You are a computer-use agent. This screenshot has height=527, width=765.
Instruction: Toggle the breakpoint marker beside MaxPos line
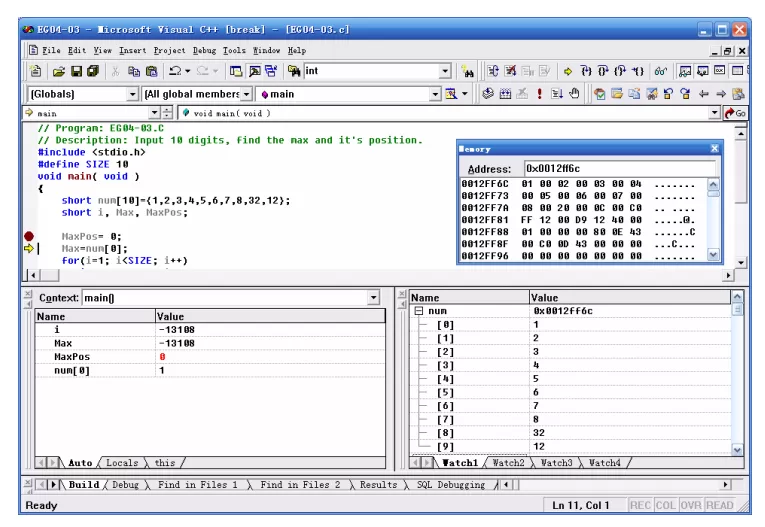(x=29, y=237)
